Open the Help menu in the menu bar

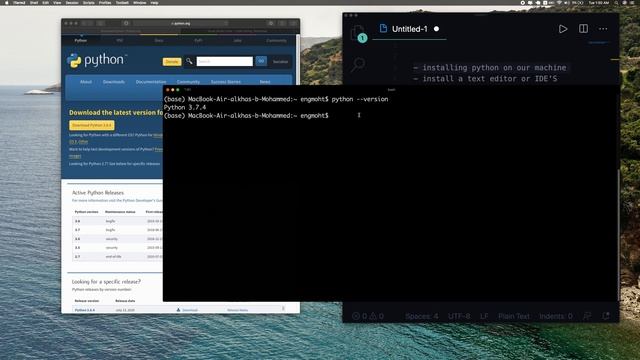point(154,2)
